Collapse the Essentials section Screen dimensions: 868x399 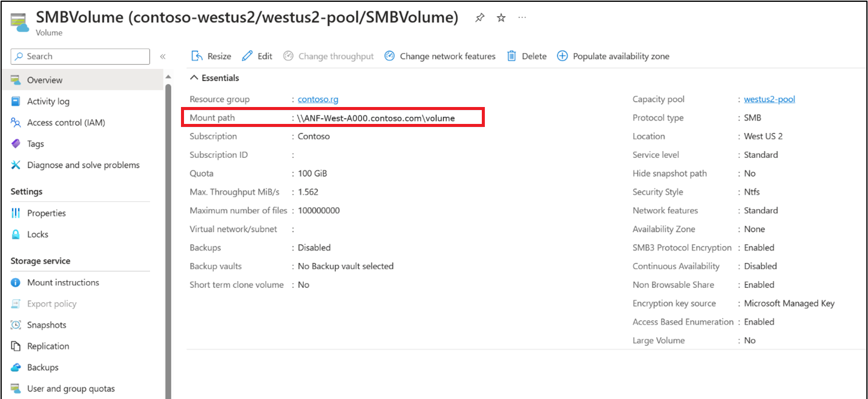tap(215, 78)
